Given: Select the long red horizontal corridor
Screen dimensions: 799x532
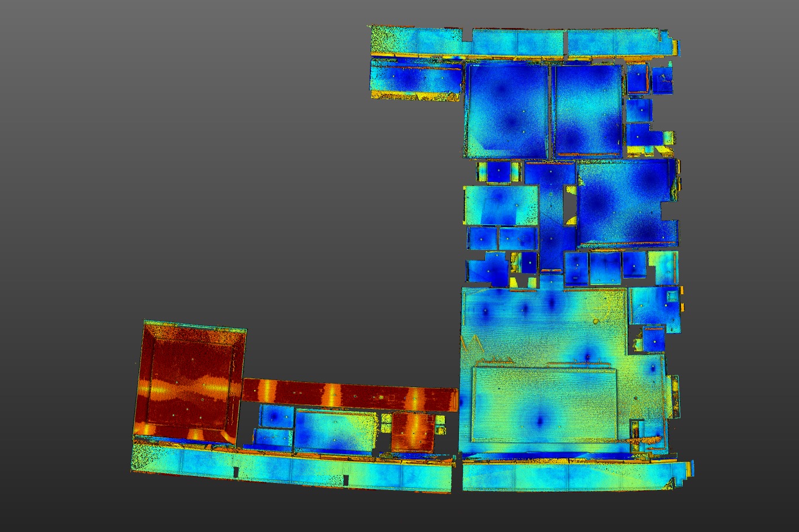Looking at the screenshot, I should tap(351, 395).
